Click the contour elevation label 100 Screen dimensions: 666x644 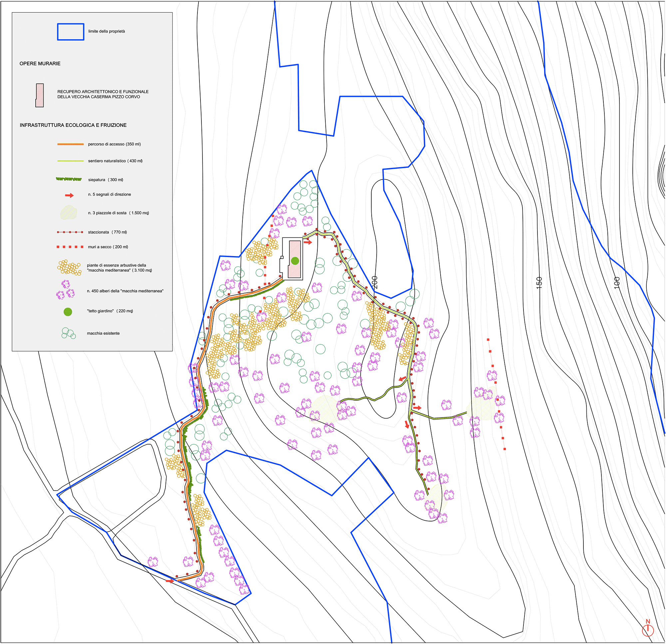click(x=617, y=283)
